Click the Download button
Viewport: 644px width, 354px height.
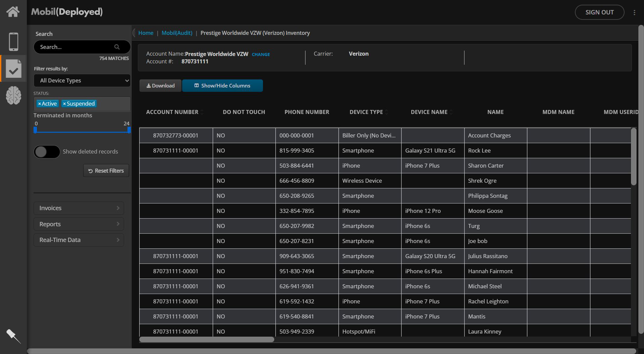click(x=160, y=86)
